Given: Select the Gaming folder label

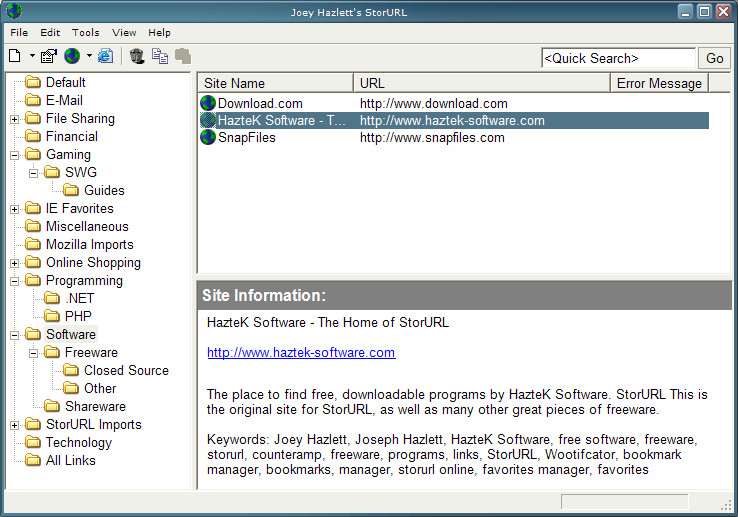Looking at the screenshot, I should coord(68,154).
